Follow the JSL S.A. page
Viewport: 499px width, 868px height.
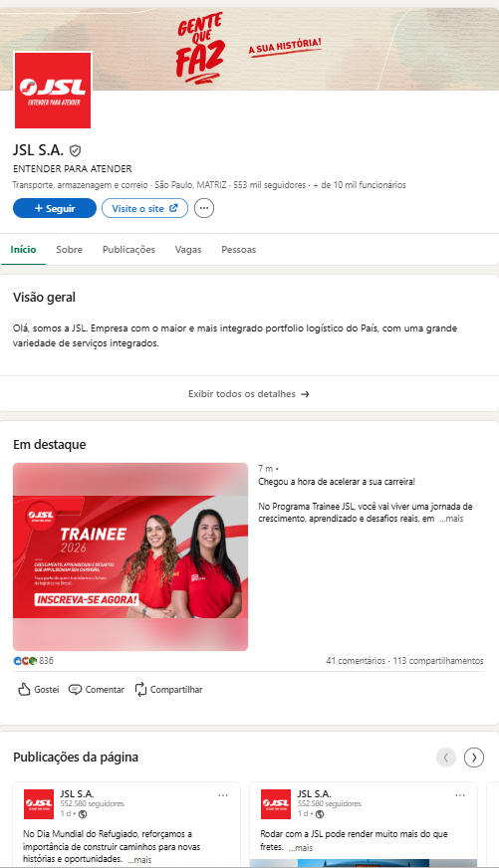pyautogui.click(x=55, y=208)
